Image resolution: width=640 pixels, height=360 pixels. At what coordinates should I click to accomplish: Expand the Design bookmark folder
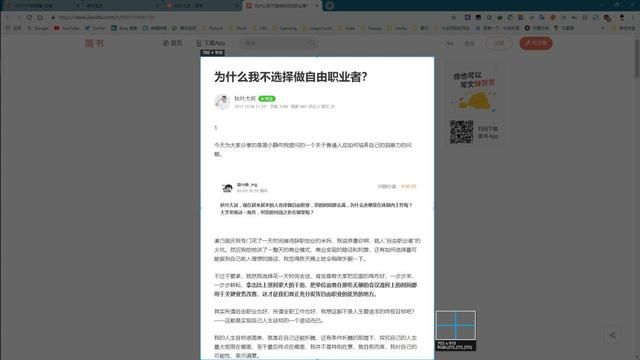pyautogui.click(x=371, y=28)
